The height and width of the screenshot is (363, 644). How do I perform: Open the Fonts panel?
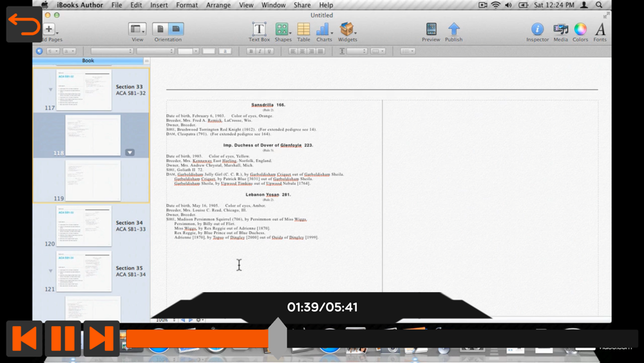(600, 32)
